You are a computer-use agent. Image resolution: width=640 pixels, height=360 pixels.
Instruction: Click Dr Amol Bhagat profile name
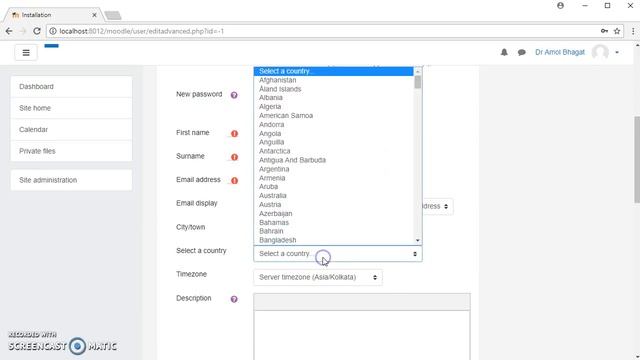coord(560,52)
